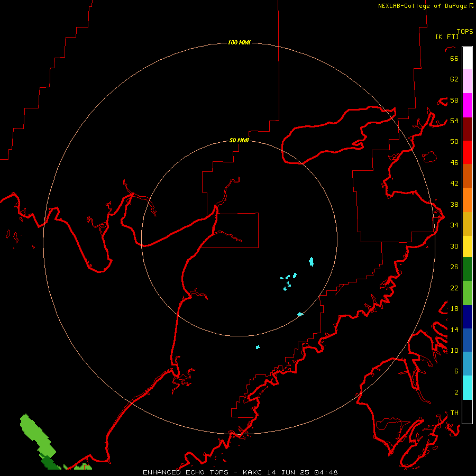Image resolution: width=476 pixels, height=476 pixels.
Task: Select the magenta legend color band
Action: tap(467, 105)
